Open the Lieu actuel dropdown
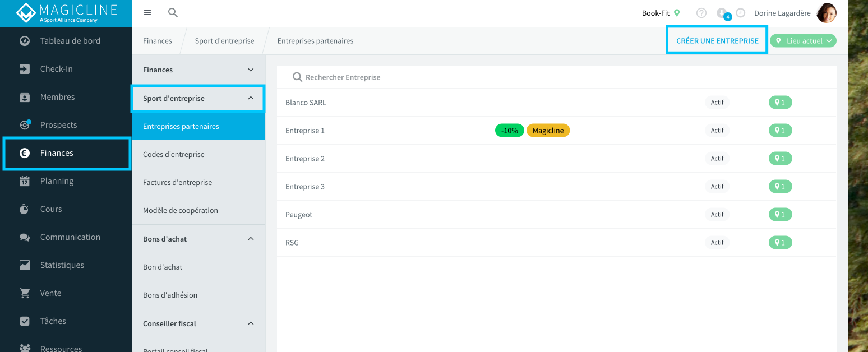Image resolution: width=868 pixels, height=352 pixels. point(803,41)
